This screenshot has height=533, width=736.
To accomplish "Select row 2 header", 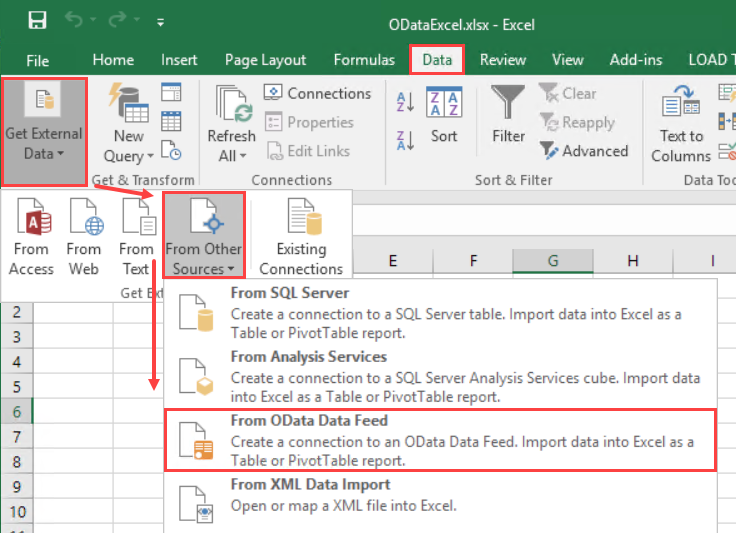I will [x=17, y=312].
